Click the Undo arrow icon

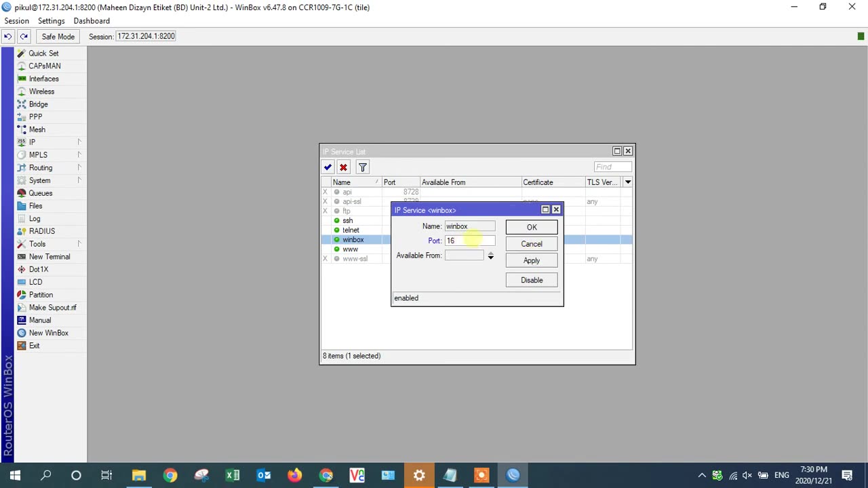click(8, 36)
